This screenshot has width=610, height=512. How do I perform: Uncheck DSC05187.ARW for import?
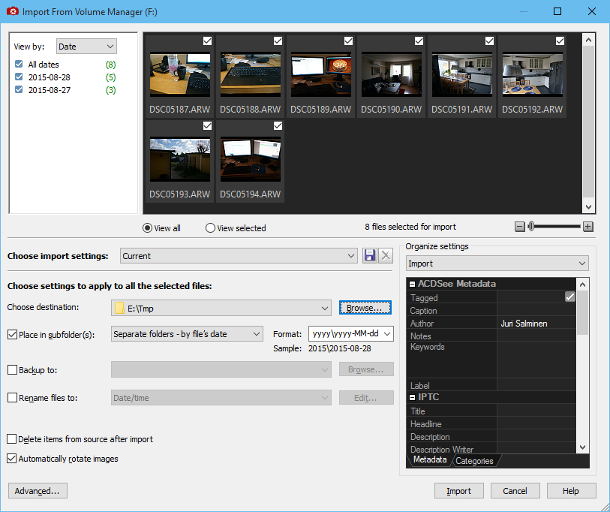tap(207, 41)
